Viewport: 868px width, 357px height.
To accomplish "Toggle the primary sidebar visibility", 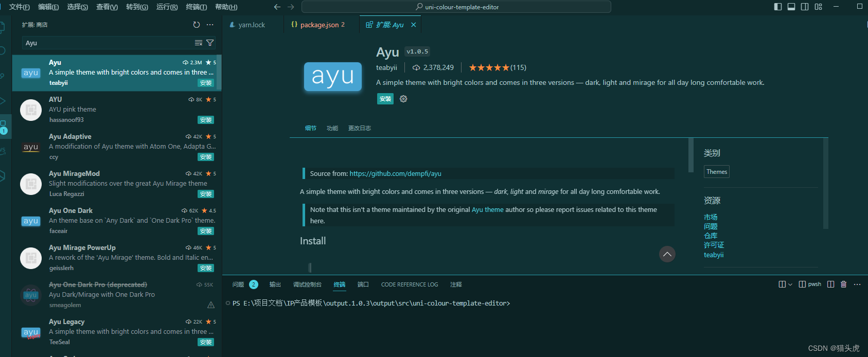I will coord(777,7).
